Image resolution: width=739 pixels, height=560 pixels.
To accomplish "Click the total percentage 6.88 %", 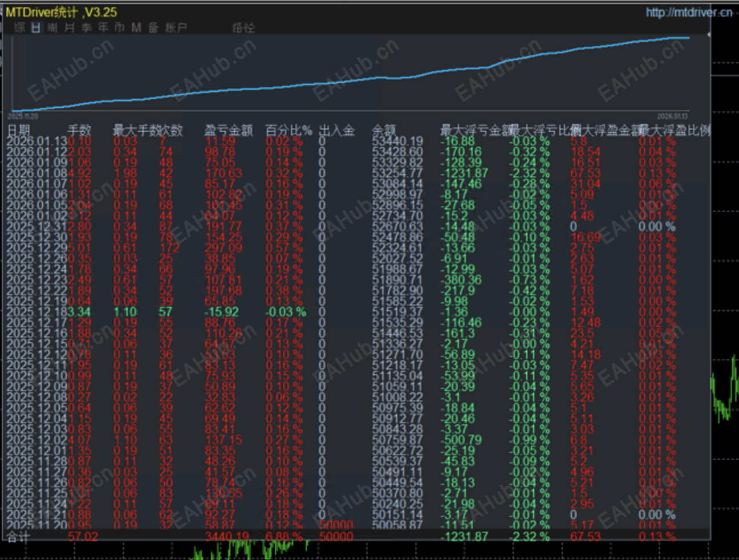I will tap(285, 537).
